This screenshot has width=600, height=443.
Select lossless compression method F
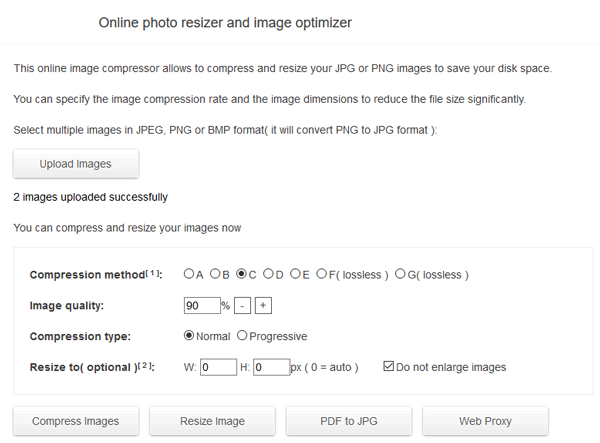pos(321,274)
